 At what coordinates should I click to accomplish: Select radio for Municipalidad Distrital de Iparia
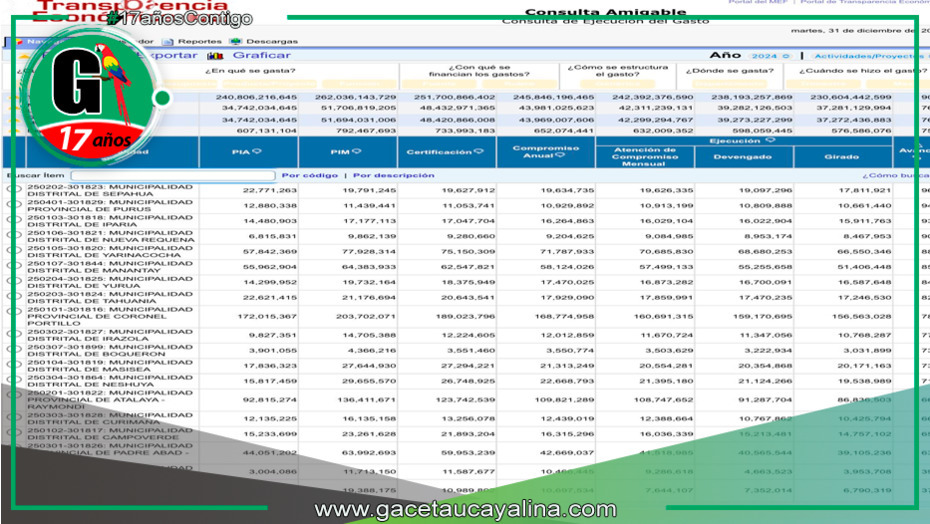point(14,221)
